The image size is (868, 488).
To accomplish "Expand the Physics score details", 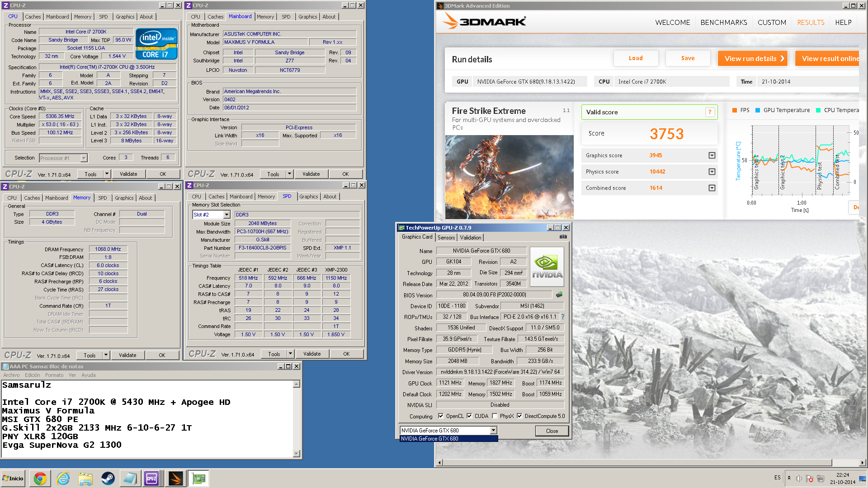I will click(x=712, y=172).
